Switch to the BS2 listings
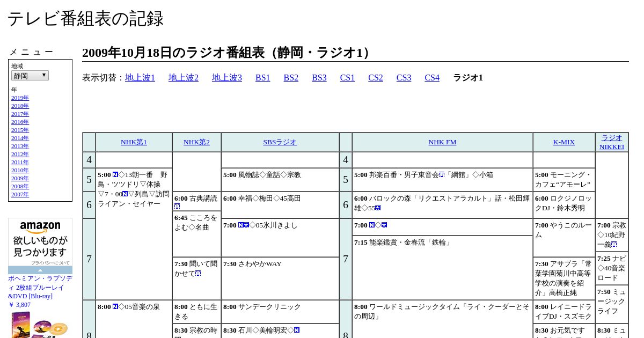The width and height of the screenshot is (644, 338). (x=291, y=78)
